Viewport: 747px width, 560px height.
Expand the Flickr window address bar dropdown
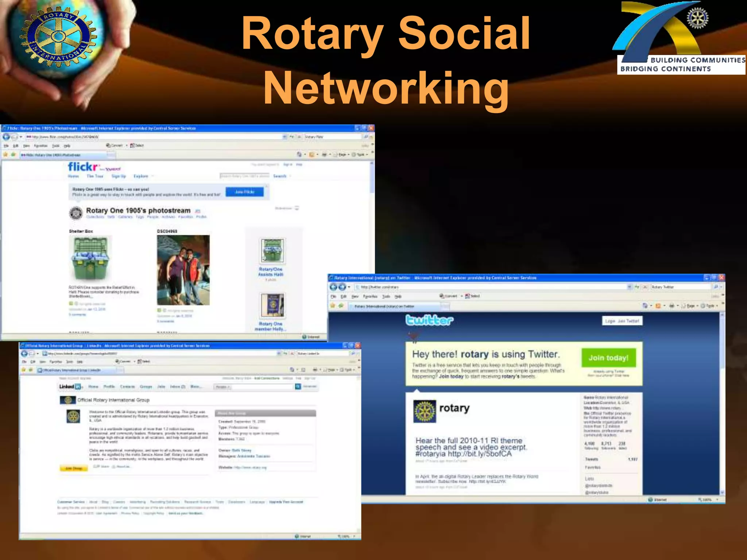pyautogui.click(x=285, y=137)
